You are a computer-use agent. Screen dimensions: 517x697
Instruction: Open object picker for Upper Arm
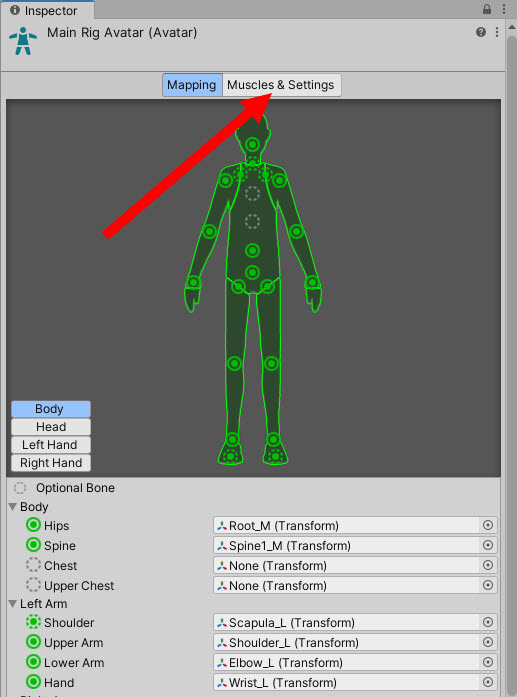point(488,642)
